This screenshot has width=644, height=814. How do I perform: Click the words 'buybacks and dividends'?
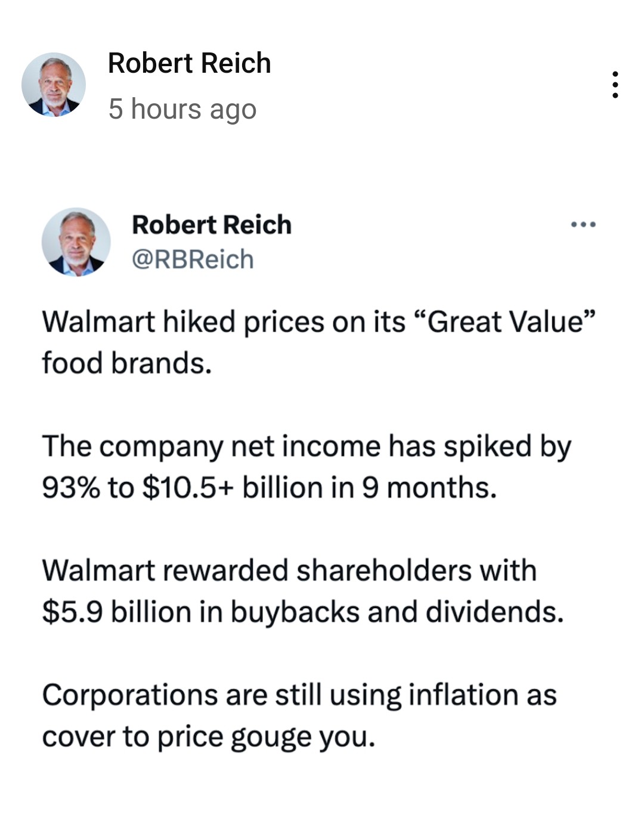coord(396,612)
